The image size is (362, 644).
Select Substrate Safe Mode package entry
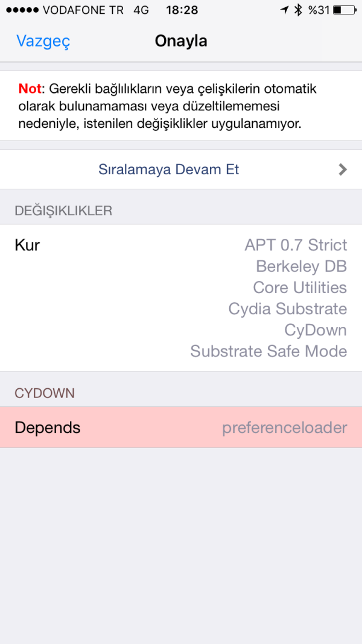click(268, 351)
